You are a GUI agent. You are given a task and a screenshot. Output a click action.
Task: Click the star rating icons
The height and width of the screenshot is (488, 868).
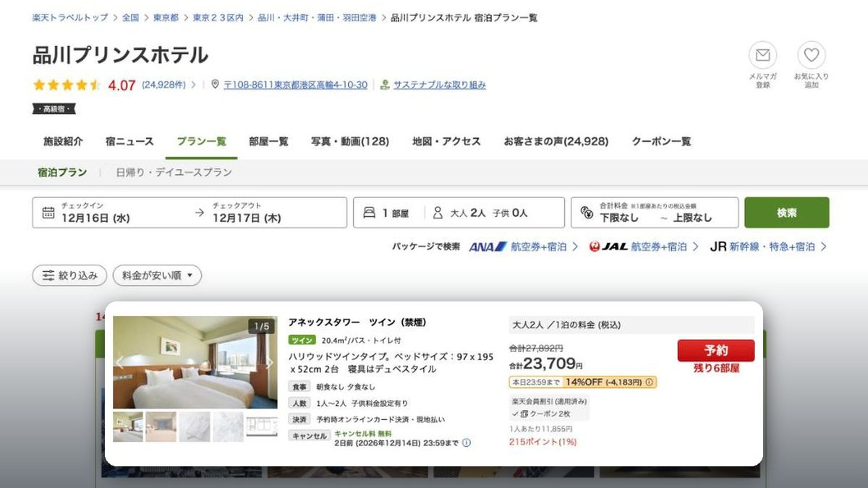tap(67, 85)
